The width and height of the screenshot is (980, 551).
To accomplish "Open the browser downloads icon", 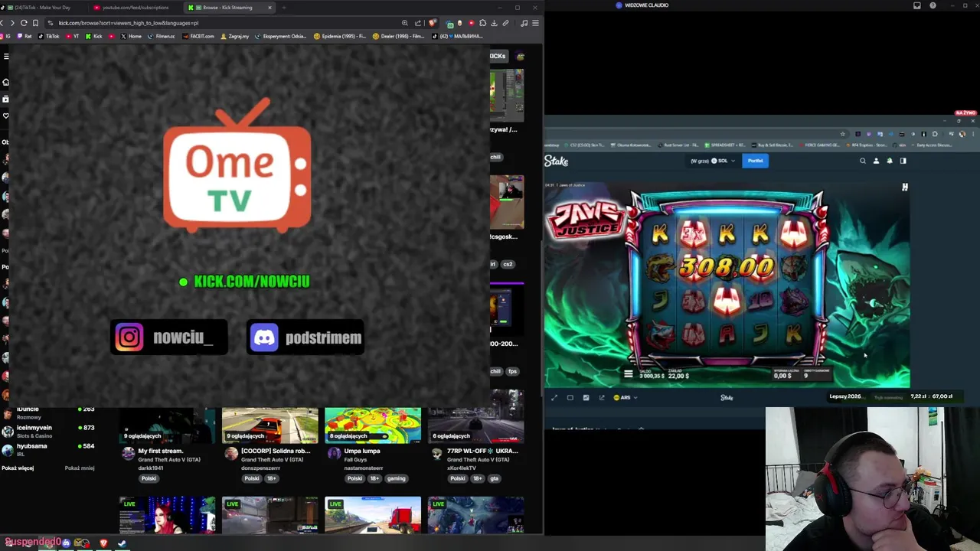I will click(x=494, y=23).
